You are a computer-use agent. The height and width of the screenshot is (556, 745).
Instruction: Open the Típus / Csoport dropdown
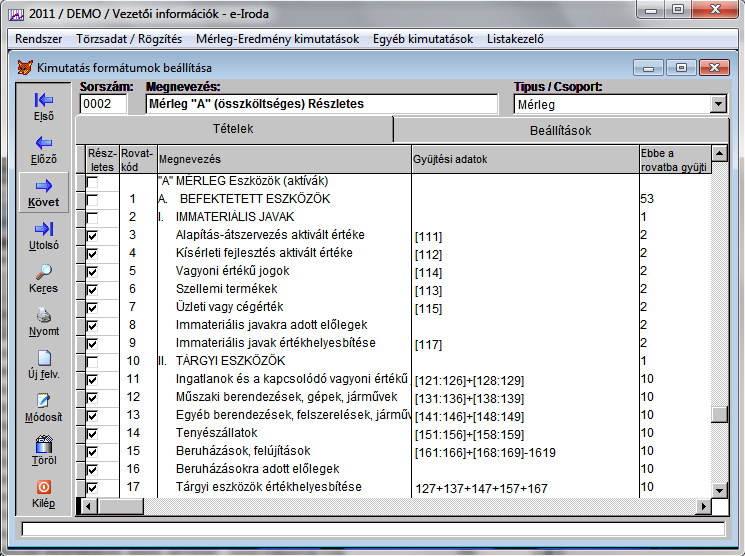[x=718, y=104]
